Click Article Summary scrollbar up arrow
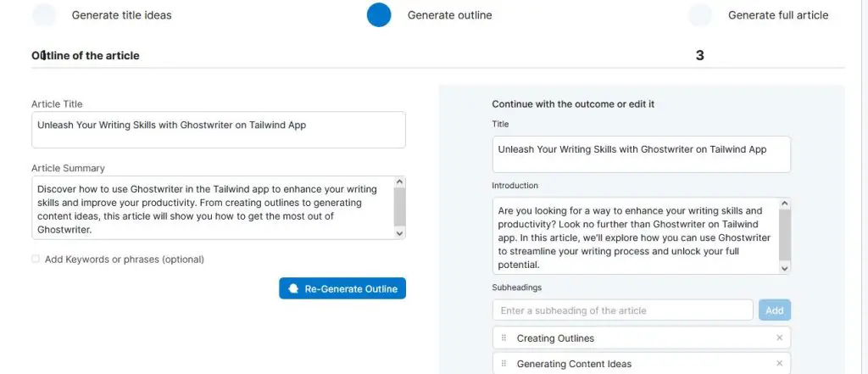868x374 pixels. click(x=400, y=181)
